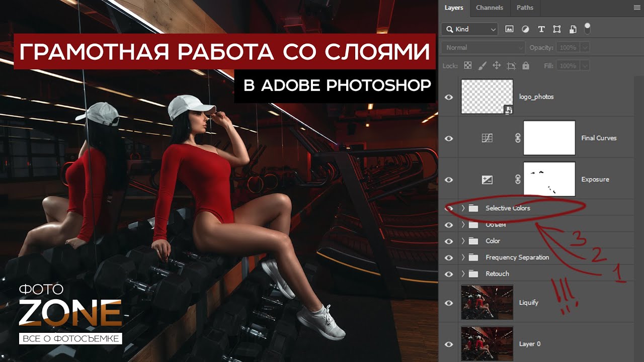Click the "Exposure" layer name
This screenshot has width=644, height=362.
click(595, 179)
